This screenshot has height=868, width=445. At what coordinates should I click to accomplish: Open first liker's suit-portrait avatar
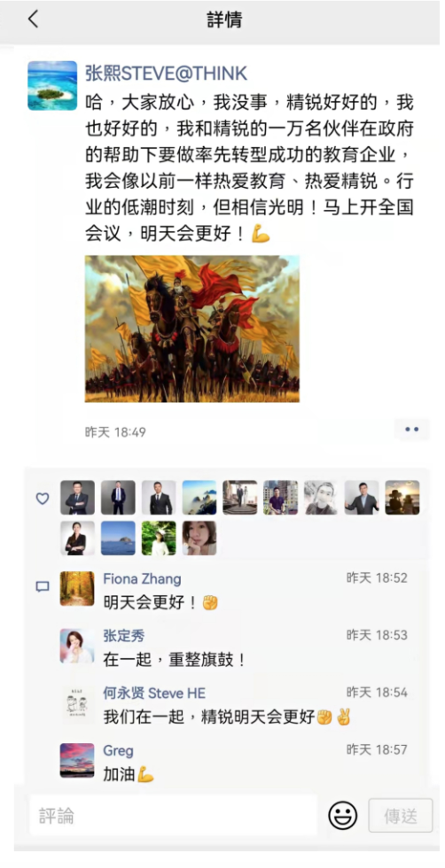pos(78,498)
